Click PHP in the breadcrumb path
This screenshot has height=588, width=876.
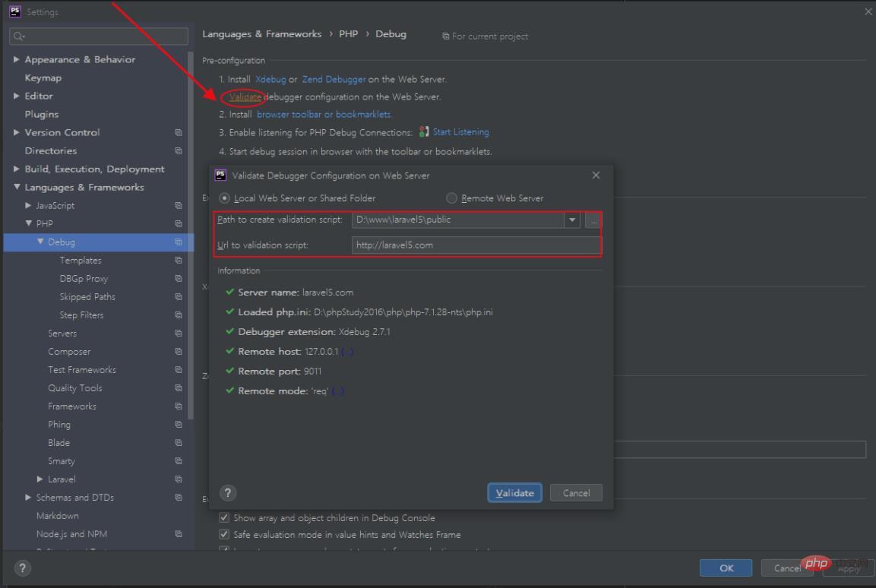pos(348,34)
